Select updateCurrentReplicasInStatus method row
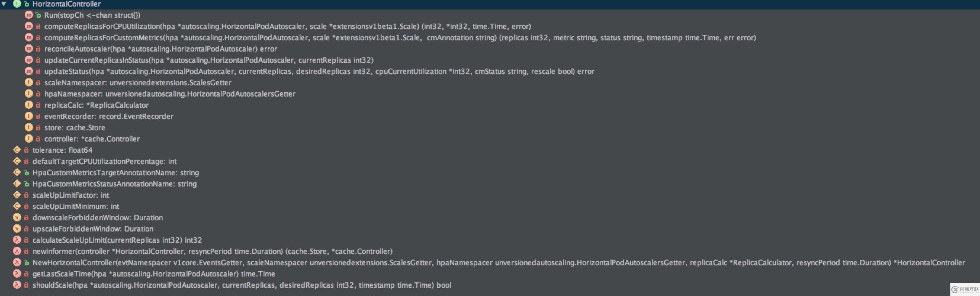This screenshot has width=980, height=296. tap(209, 60)
